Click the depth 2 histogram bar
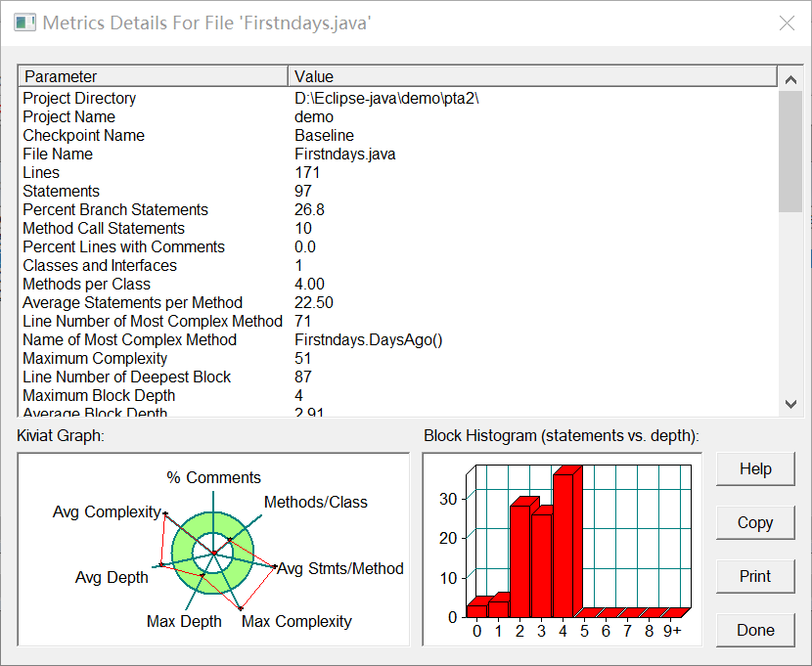 pyautogui.click(x=519, y=561)
